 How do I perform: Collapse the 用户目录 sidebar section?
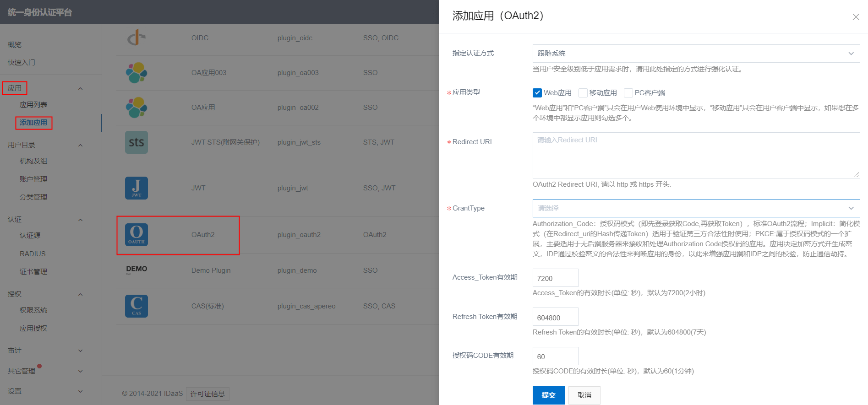coord(80,145)
